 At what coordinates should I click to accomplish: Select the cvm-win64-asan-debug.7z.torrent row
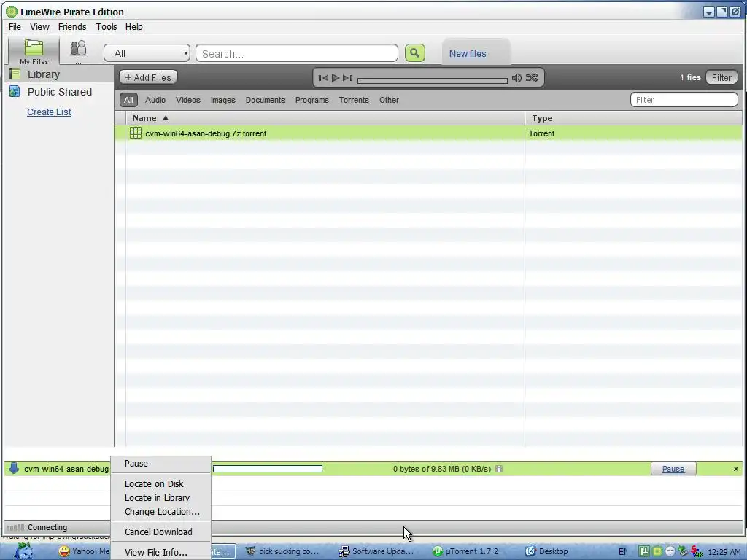pyautogui.click(x=427, y=133)
